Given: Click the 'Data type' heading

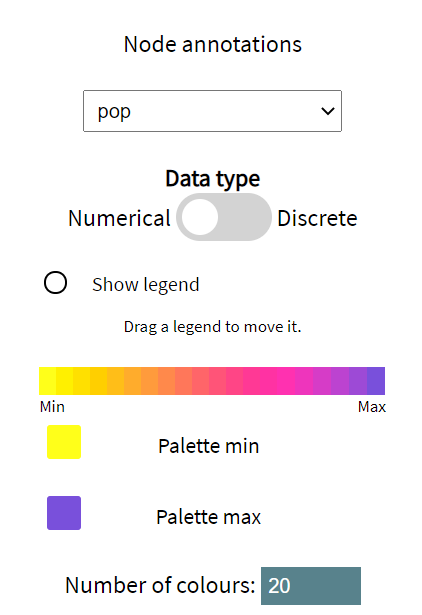Looking at the screenshot, I should click(x=213, y=179).
